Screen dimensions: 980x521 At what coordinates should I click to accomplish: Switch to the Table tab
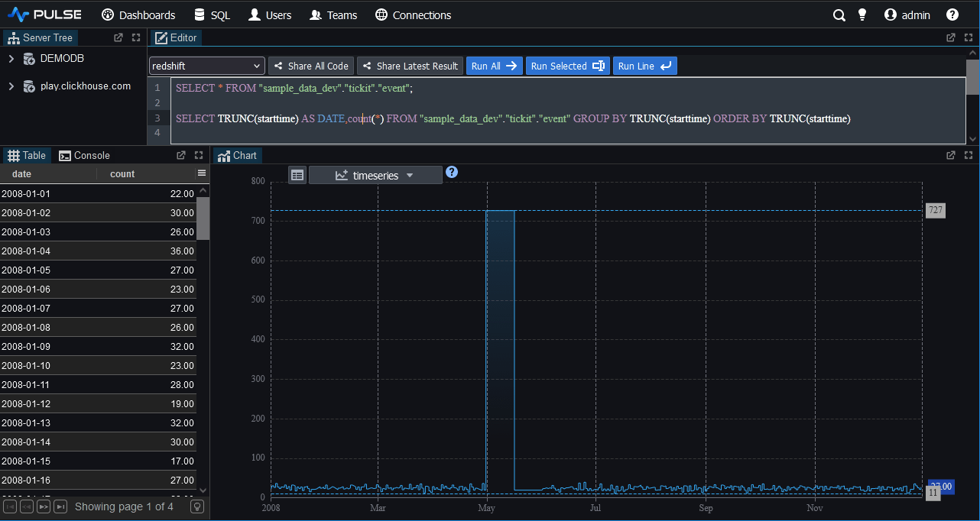(28, 155)
